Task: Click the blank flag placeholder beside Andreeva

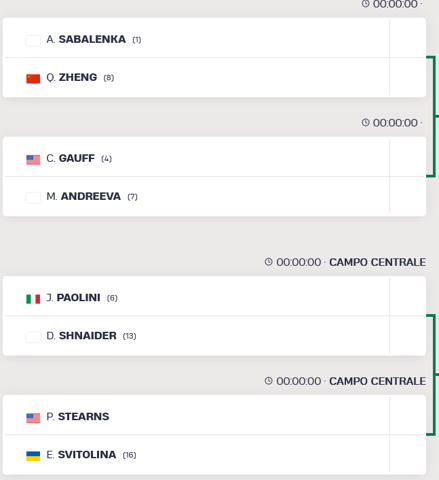Action: pyautogui.click(x=33, y=198)
